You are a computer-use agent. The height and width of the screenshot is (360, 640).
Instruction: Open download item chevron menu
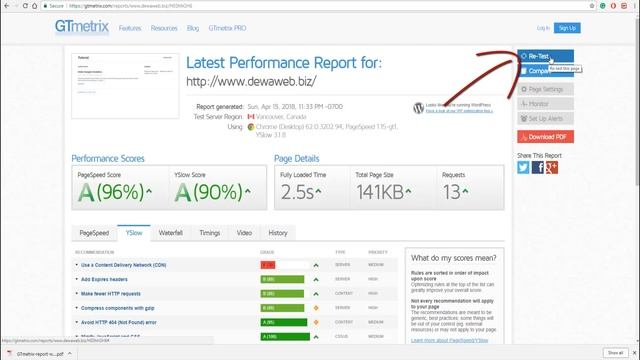click(x=70, y=353)
